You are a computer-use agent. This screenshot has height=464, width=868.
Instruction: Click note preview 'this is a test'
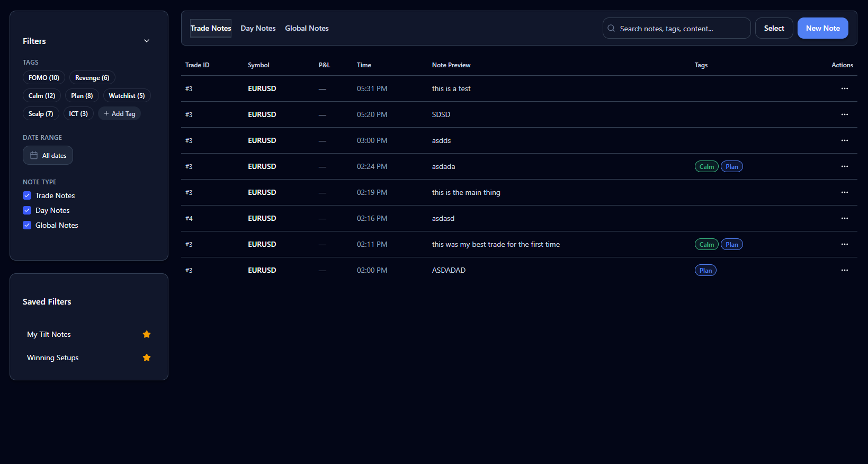pyautogui.click(x=451, y=88)
